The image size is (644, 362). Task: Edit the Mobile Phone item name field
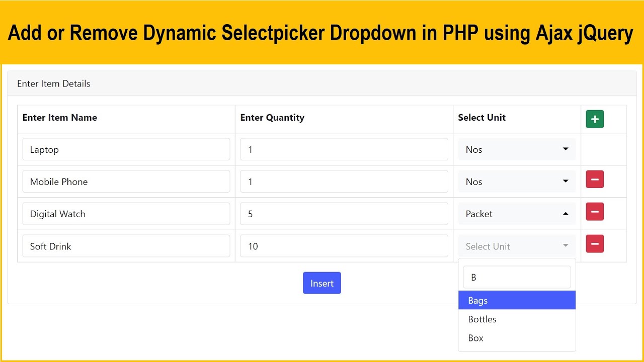click(x=126, y=182)
